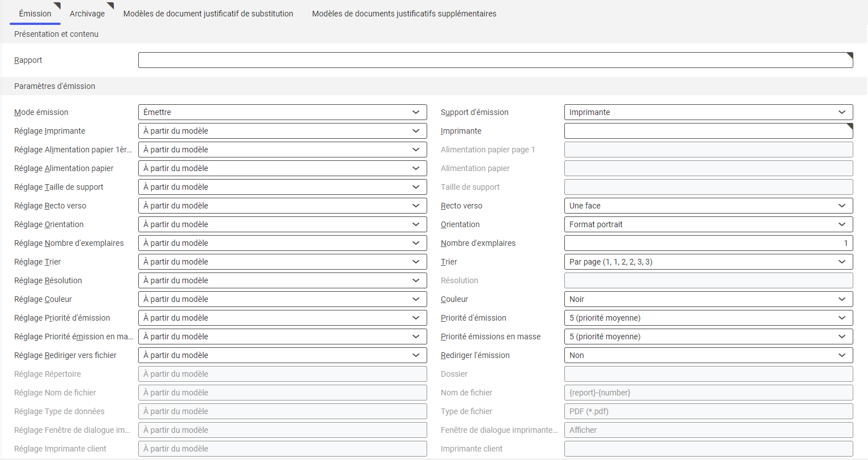Open the Réglage Alimentation papier dropdown

pyautogui.click(x=283, y=168)
